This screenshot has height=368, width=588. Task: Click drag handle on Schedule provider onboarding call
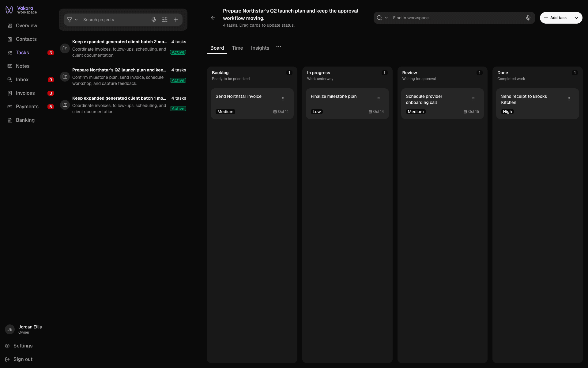click(473, 99)
